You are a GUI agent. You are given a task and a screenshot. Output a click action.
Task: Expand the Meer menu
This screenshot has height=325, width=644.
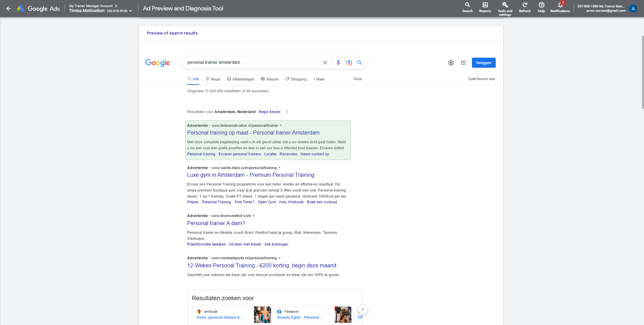pyautogui.click(x=319, y=79)
